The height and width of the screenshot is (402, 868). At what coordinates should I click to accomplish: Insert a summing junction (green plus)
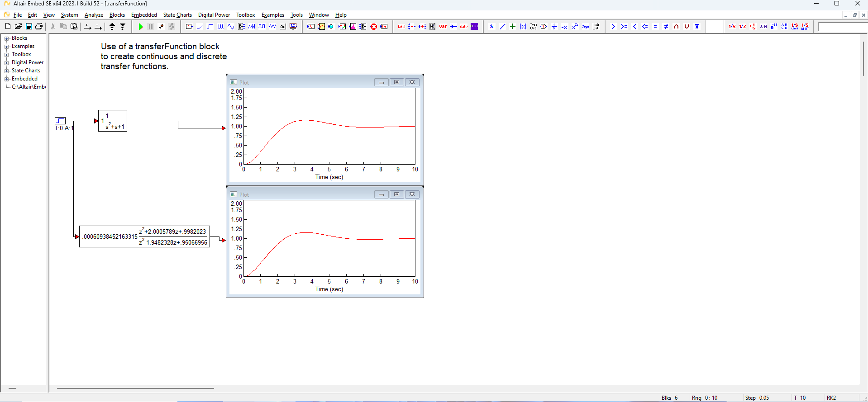pyautogui.click(x=513, y=27)
